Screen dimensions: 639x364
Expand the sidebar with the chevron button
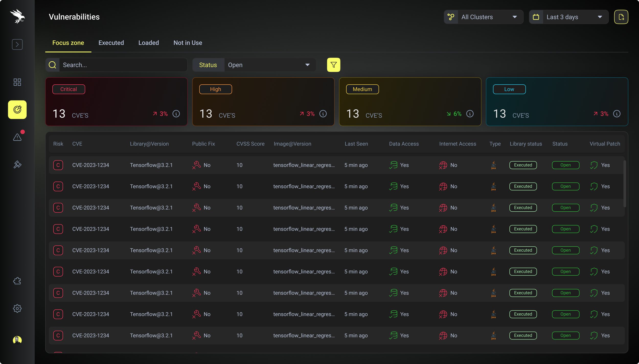tap(17, 44)
